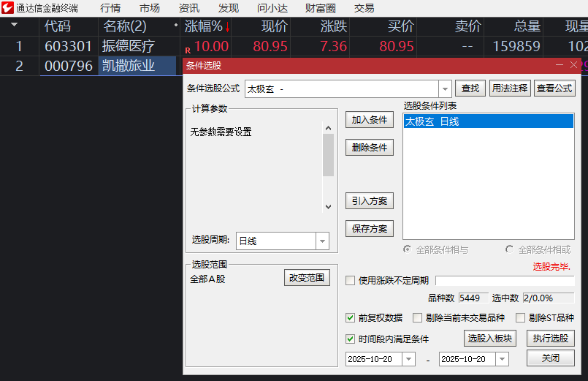Open the 市场 menu
The width and height of the screenshot is (588, 381).
150,8
